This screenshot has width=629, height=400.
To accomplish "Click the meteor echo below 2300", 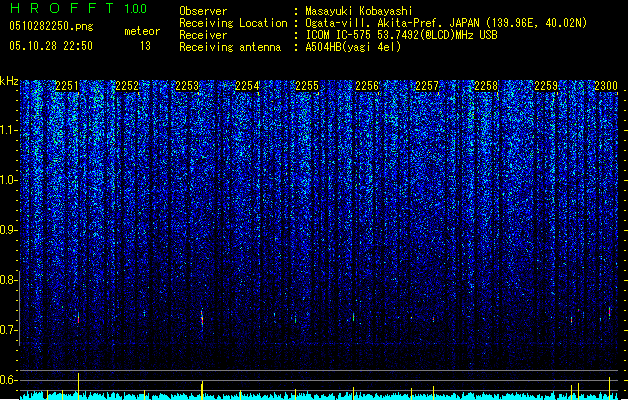I will tap(609, 313).
